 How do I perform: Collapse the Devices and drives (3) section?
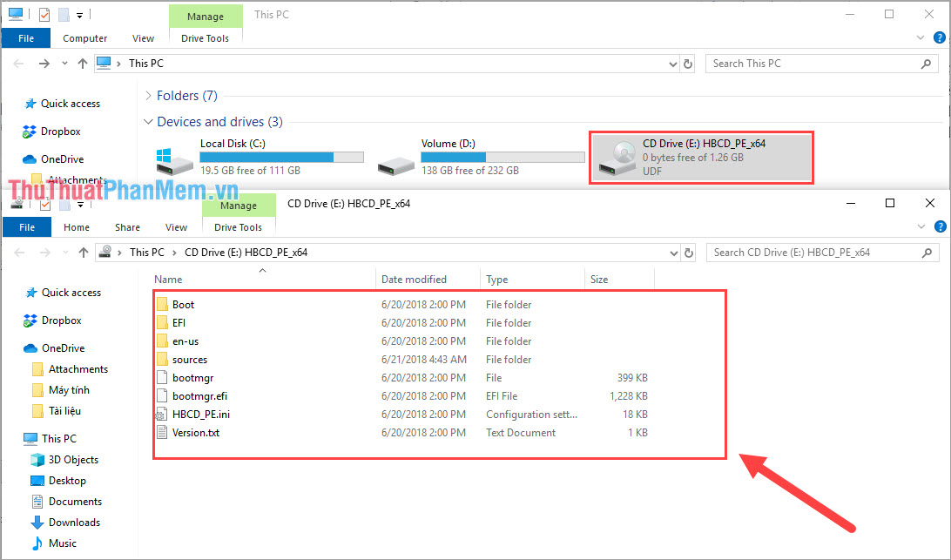click(148, 122)
